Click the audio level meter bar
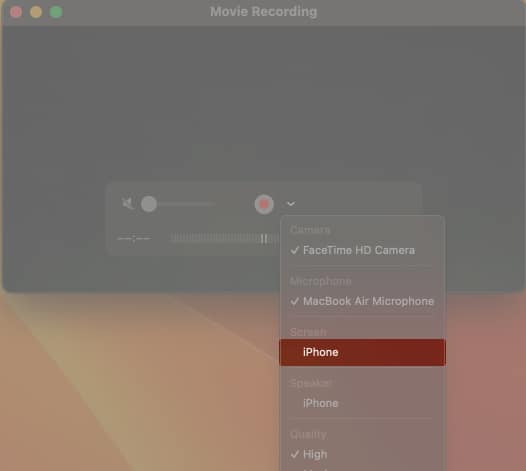 [225, 239]
